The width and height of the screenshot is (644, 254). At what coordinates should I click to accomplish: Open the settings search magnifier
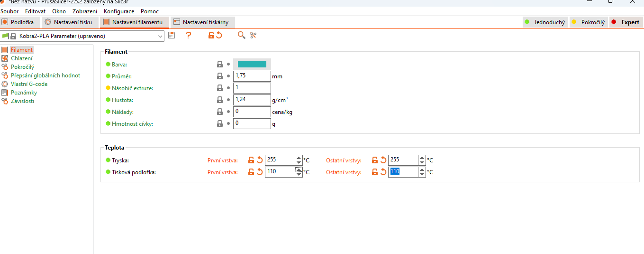coord(242,35)
